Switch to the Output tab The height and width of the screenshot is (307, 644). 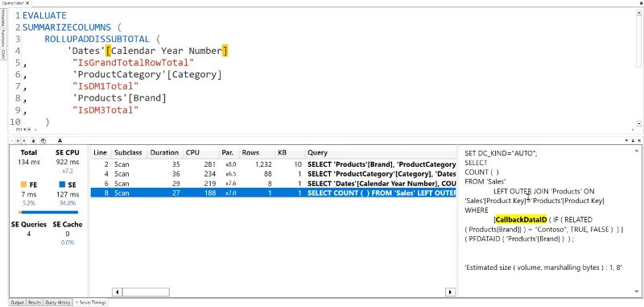[x=17, y=302]
